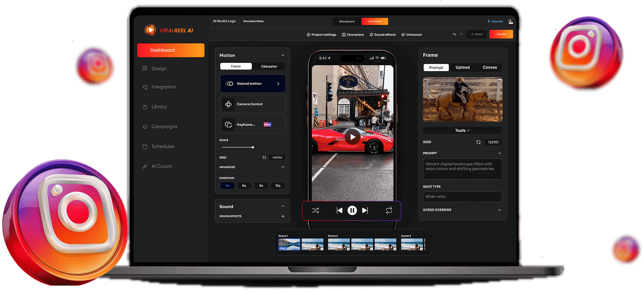Image resolution: width=644 pixels, height=292 pixels.
Task: Select the 3s duration option
Action: click(x=227, y=186)
